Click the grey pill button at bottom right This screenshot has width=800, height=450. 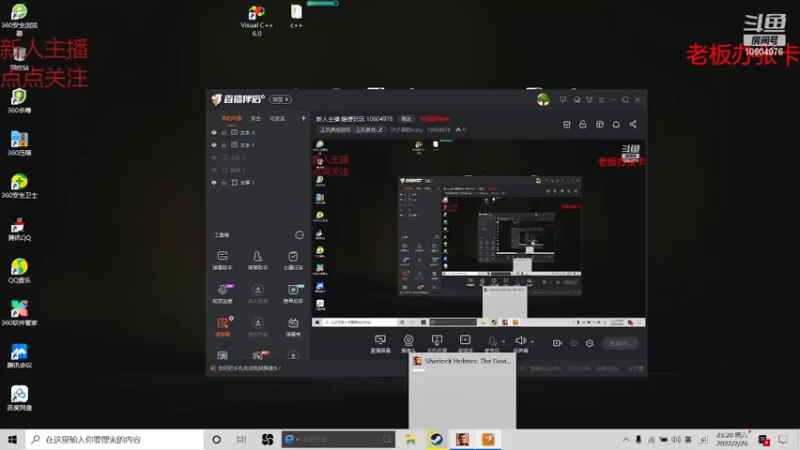coord(620,343)
